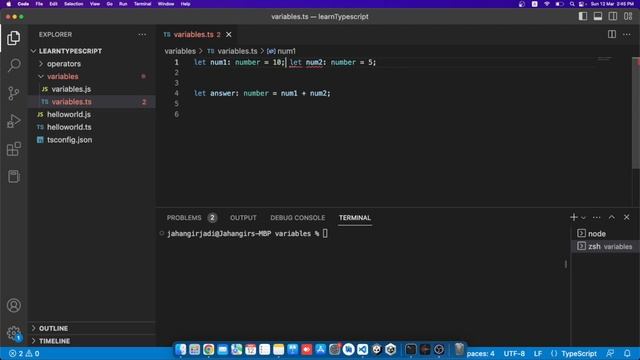The width and height of the screenshot is (640, 360).
Task: Open Chrome from the Dock
Action: (209, 349)
